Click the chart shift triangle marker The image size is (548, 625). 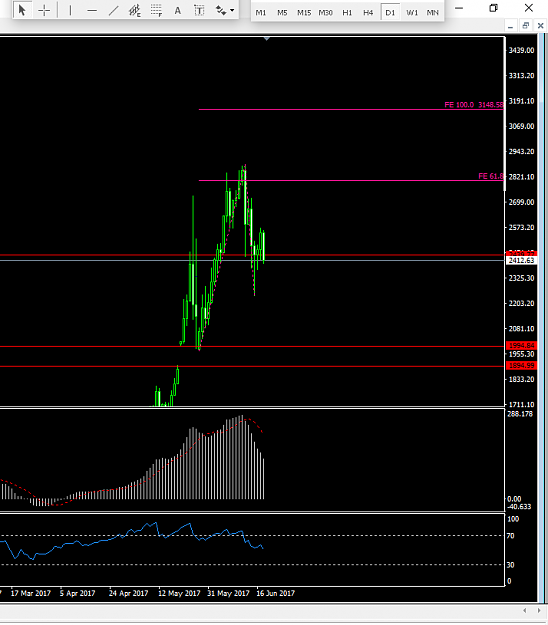click(x=267, y=39)
